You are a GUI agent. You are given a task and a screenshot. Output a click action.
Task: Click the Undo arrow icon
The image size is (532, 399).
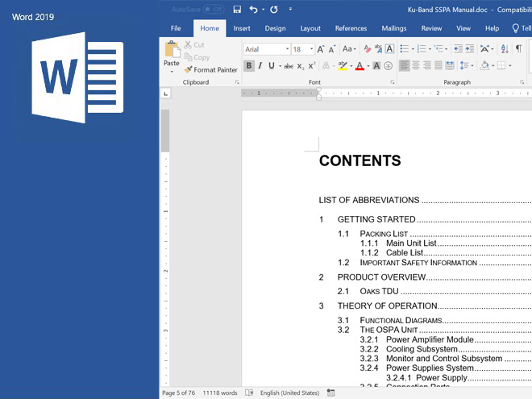point(254,9)
